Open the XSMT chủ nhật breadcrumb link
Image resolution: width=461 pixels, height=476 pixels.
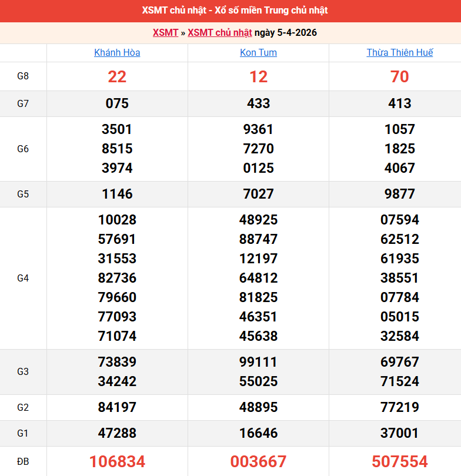click(x=219, y=33)
